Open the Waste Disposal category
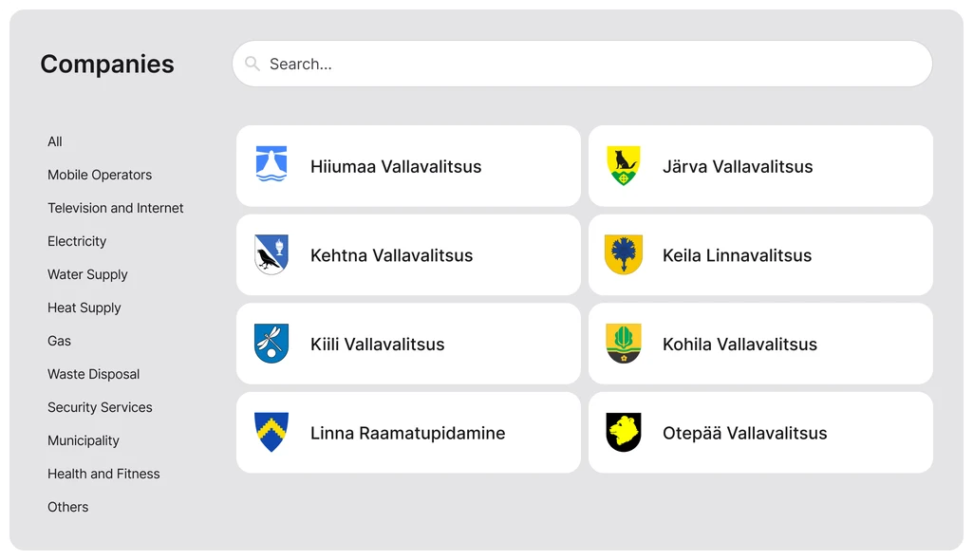Viewport: 973px width, 560px height. pyautogui.click(x=93, y=374)
